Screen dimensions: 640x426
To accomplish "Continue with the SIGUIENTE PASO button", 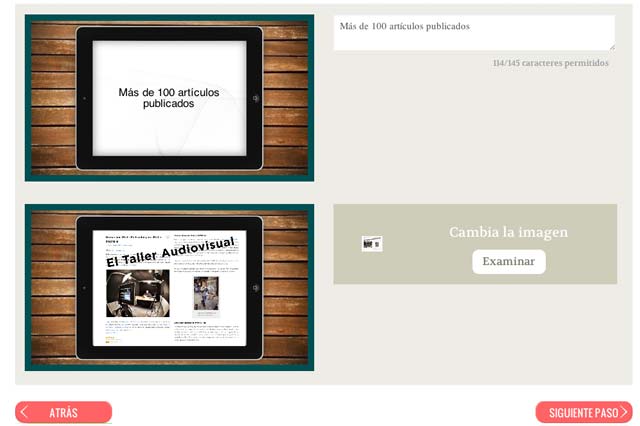I will 584,412.
